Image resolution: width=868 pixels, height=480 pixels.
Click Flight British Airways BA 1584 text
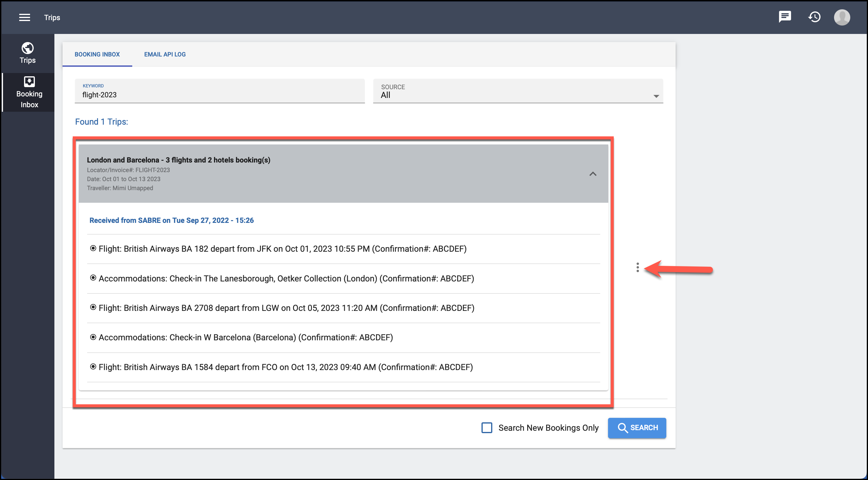286,367
